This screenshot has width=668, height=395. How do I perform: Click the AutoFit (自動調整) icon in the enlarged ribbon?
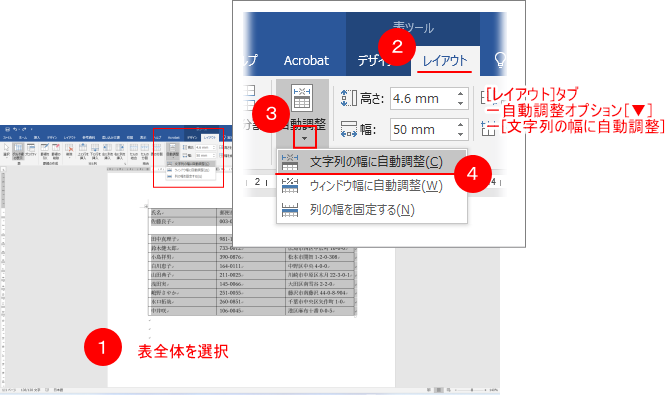(302, 98)
